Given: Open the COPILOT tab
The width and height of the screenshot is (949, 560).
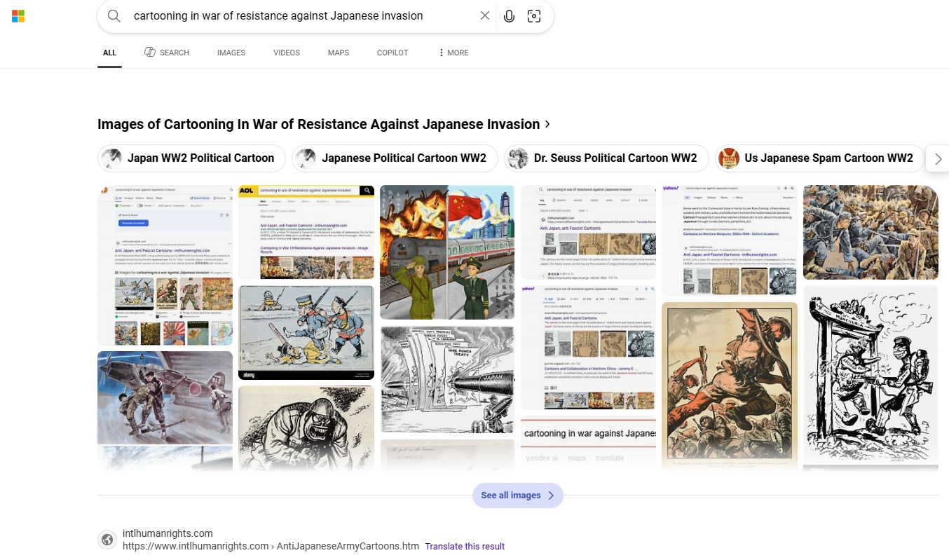Looking at the screenshot, I should [x=392, y=53].
